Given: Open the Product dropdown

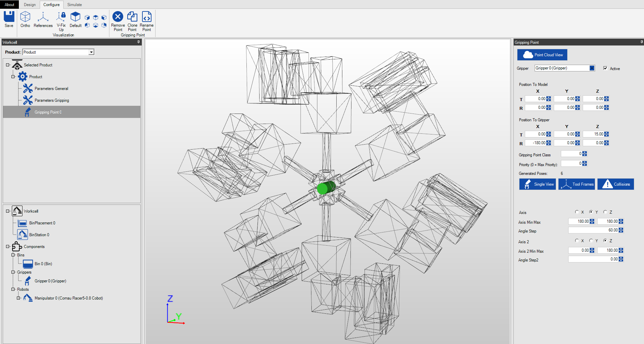Looking at the screenshot, I should click(91, 52).
